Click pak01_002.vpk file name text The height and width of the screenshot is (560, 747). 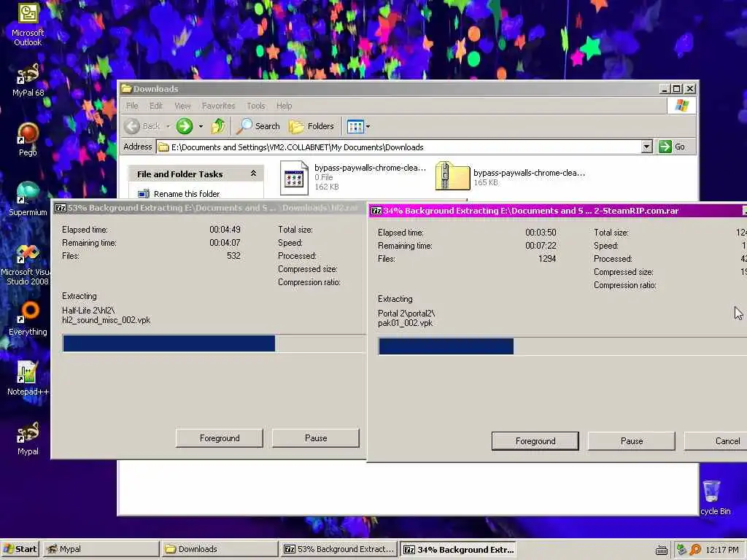[406, 323]
